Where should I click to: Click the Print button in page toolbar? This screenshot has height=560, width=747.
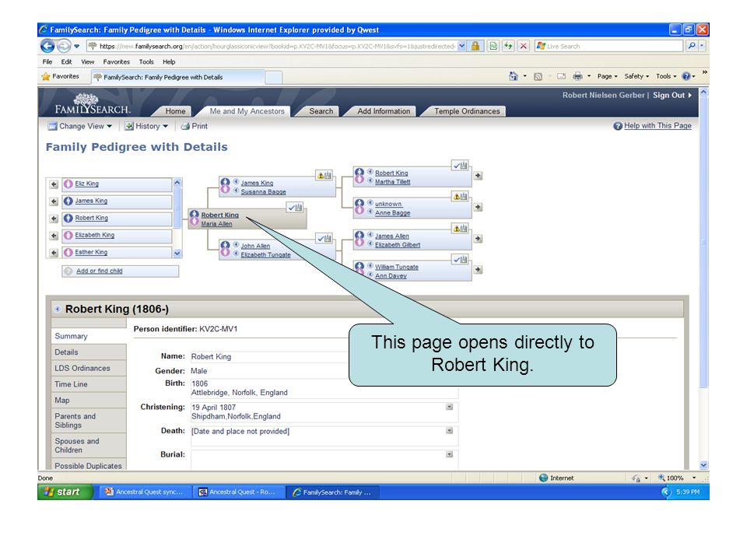pos(195,126)
